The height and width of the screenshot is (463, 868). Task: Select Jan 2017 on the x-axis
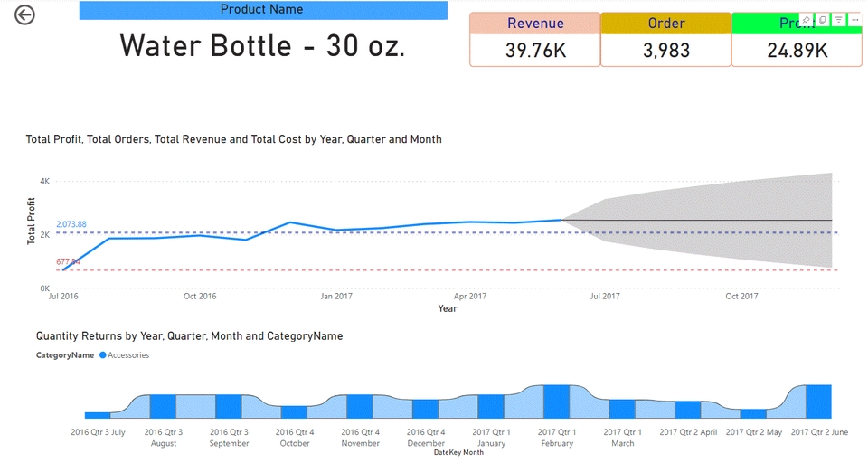336,296
